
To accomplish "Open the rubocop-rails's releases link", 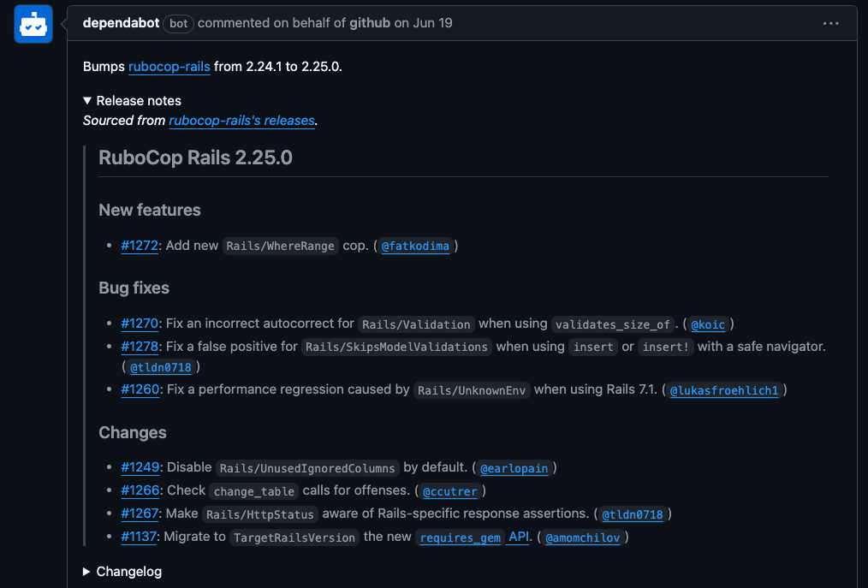I will (242, 121).
